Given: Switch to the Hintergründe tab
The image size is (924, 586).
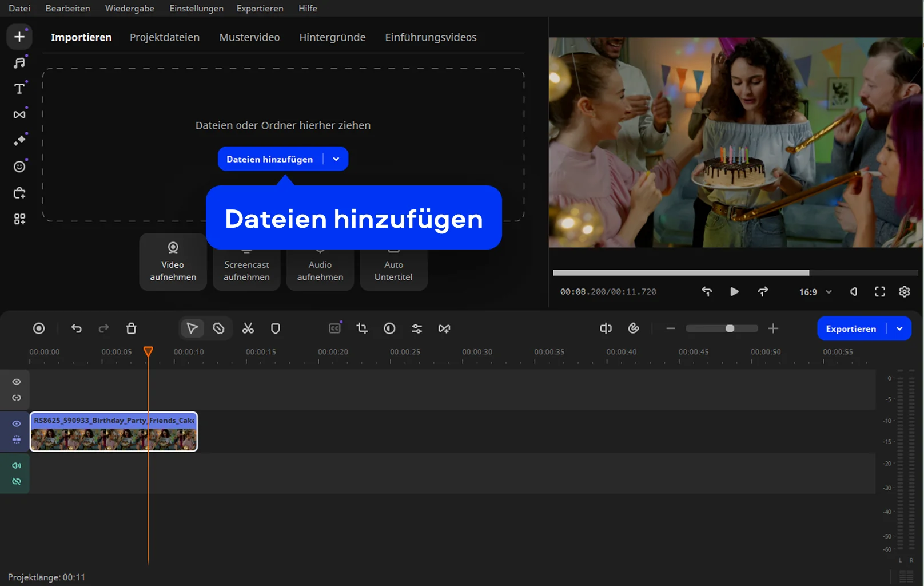Looking at the screenshot, I should point(332,37).
